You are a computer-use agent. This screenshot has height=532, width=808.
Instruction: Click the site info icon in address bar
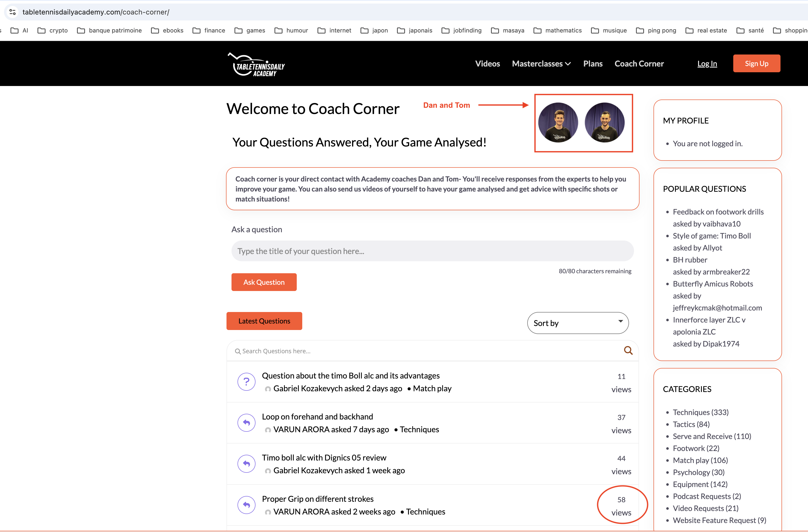pos(12,12)
